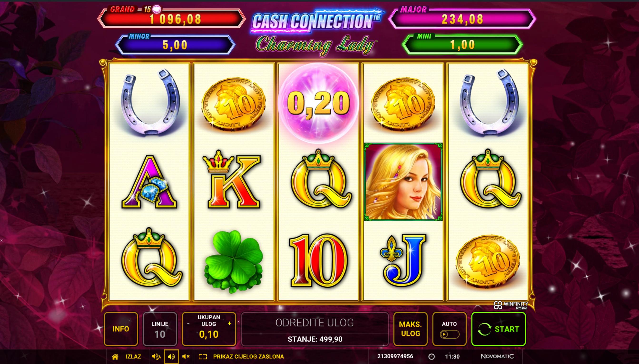Open the LINIJE 10 lines selector
The height and width of the screenshot is (364, 639).
(160, 329)
